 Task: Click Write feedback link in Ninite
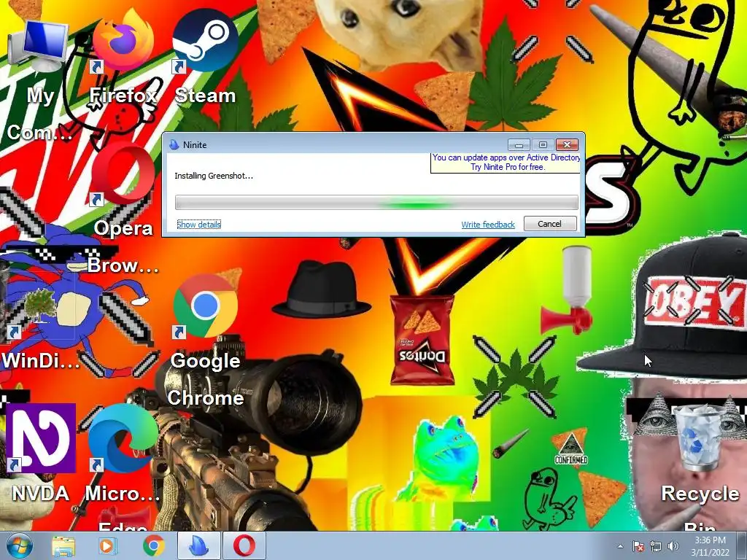(488, 225)
